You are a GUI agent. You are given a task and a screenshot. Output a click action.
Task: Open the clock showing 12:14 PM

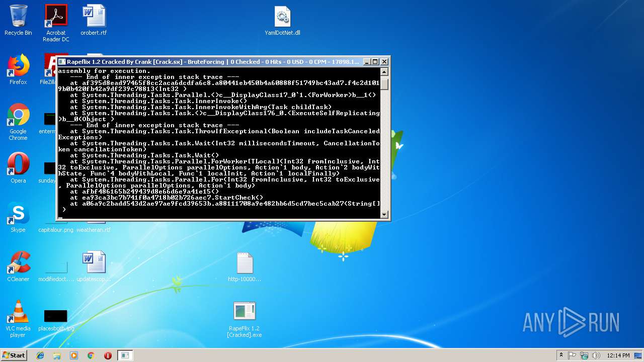618,355
